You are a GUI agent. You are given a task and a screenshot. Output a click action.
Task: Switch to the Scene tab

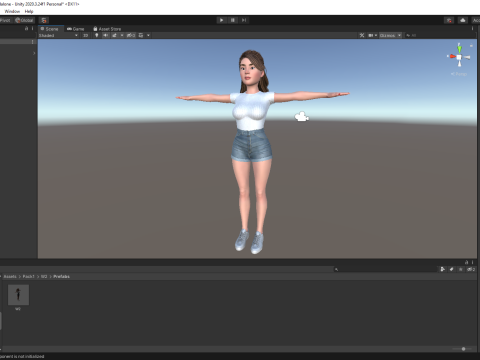point(50,29)
